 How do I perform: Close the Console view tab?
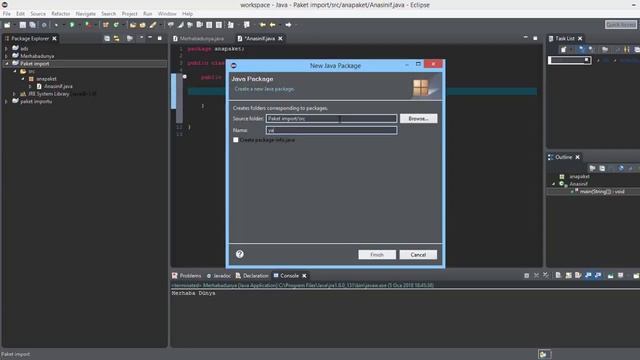point(304,276)
